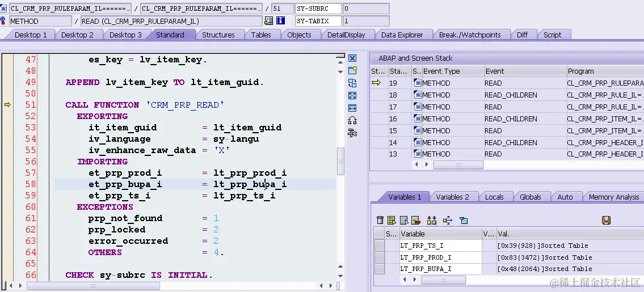The image size is (644, 292).
Task: Open the Data Explorer tab
Action: pos(402,35)
